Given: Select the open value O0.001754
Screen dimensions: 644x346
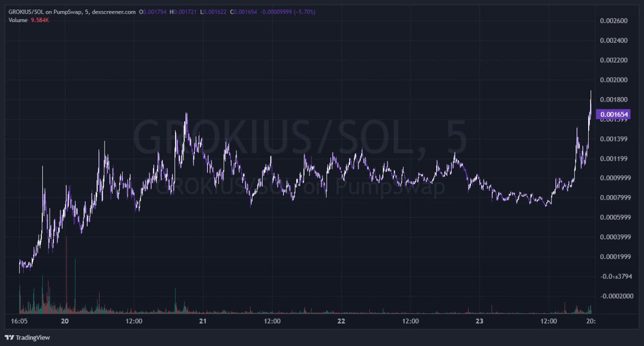Looking at the screenshot, I should [x=153, y=11].
